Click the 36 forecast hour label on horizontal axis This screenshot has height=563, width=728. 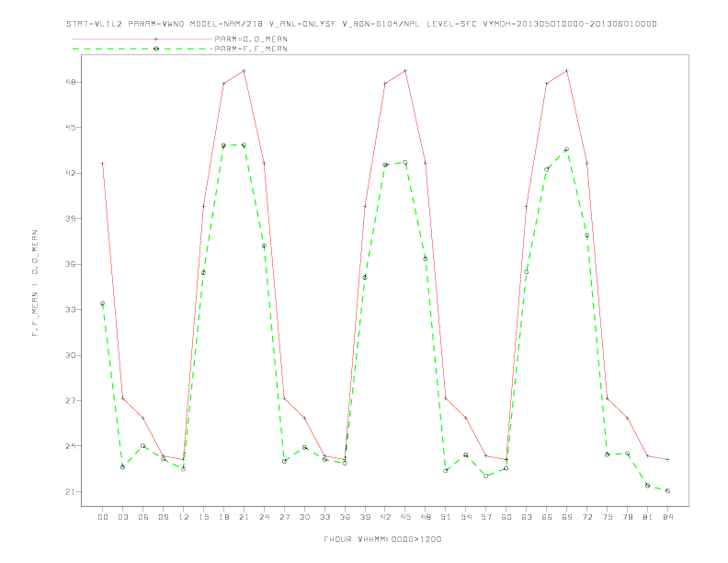pos(345,517)
